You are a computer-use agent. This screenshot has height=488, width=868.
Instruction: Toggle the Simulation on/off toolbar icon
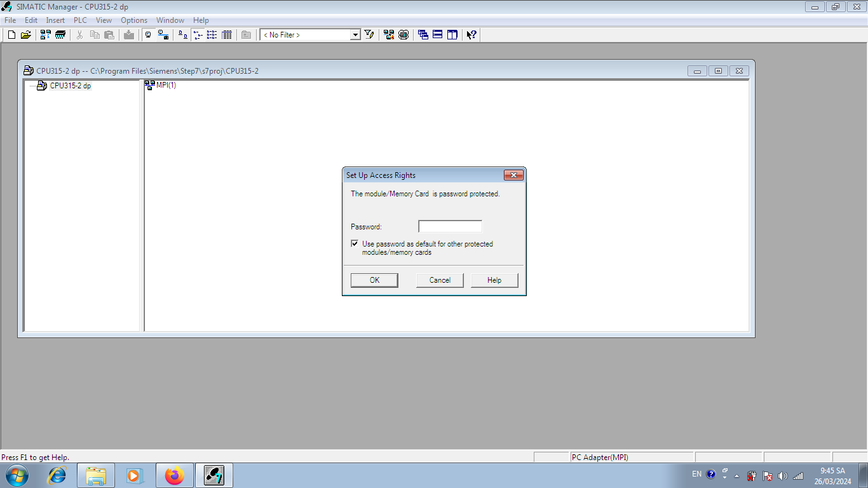403,35
